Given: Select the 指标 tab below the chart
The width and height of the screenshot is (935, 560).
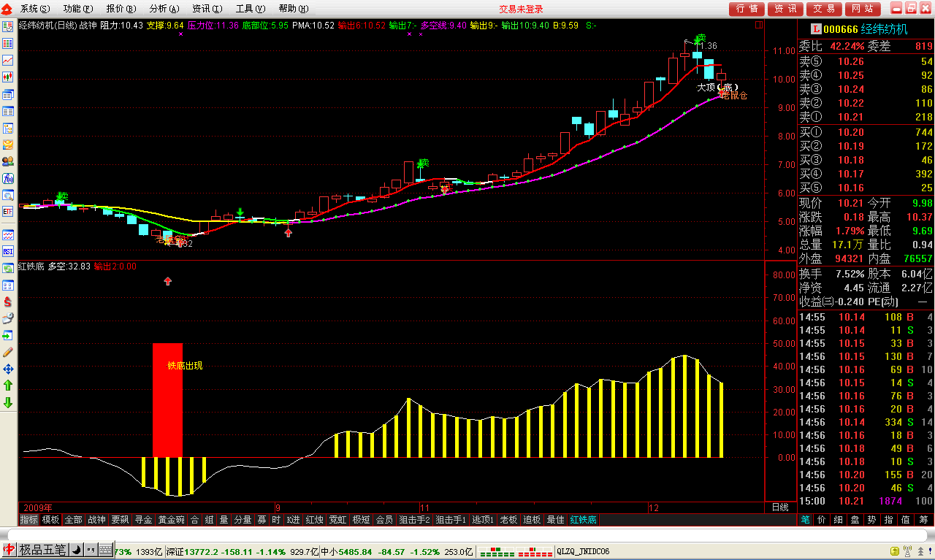Looking at the screenshot, I should click(x=29, y=520).
